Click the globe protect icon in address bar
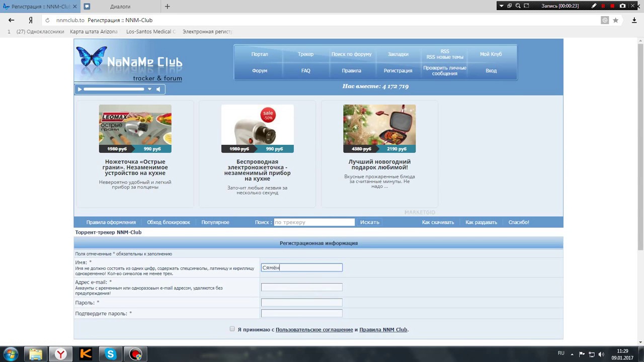The width and height of the screenshot is (644, 362). (605, 20)
